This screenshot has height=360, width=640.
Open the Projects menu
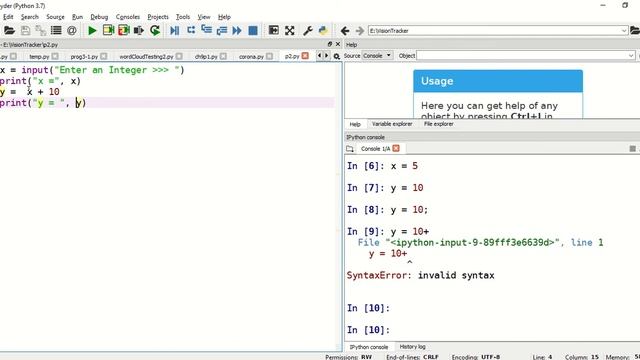(158, 17)
